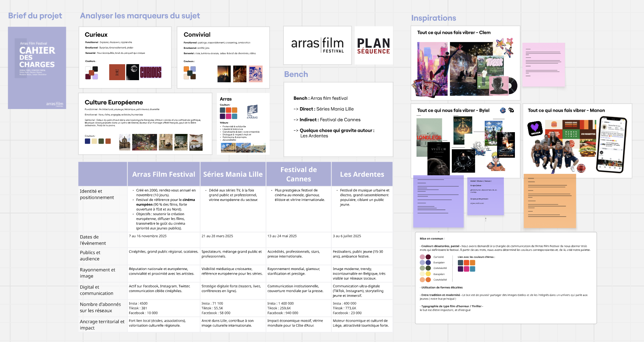The width and height of the screenshot is (644, 342).
Task: Pick the navy swatch in Culture Européenne
Action: (87, 141)
